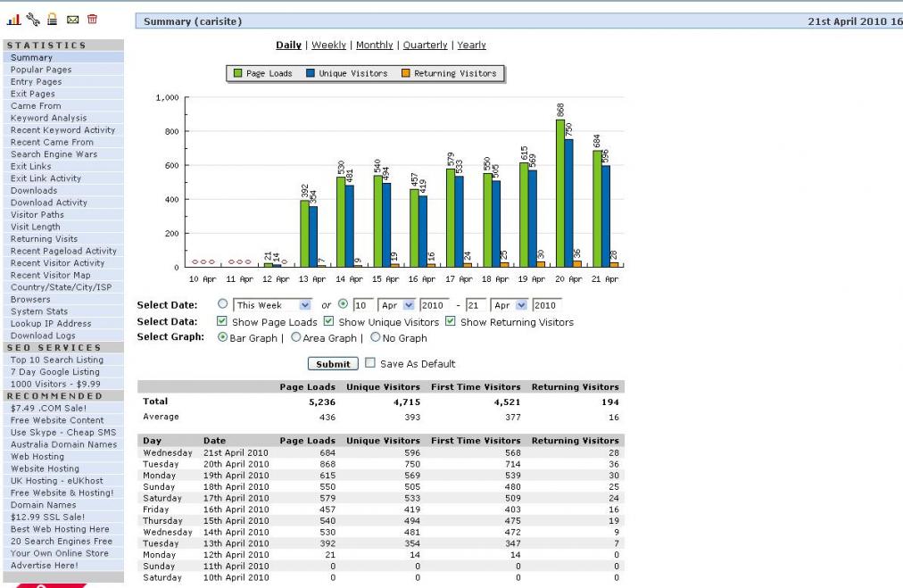The width and height of the screenshot is (903, 588).
Task: Open the wrench settings icon
Action: tap(33, 20)
